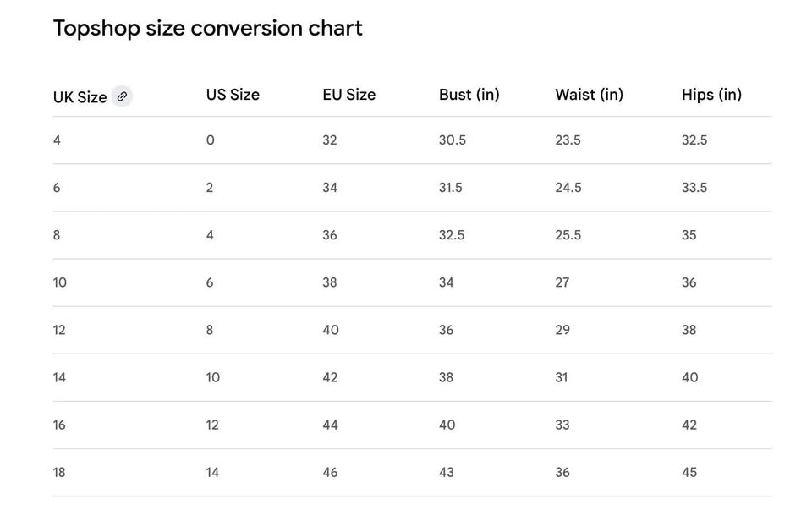Select the UK size 4 cell

[57, 140]
